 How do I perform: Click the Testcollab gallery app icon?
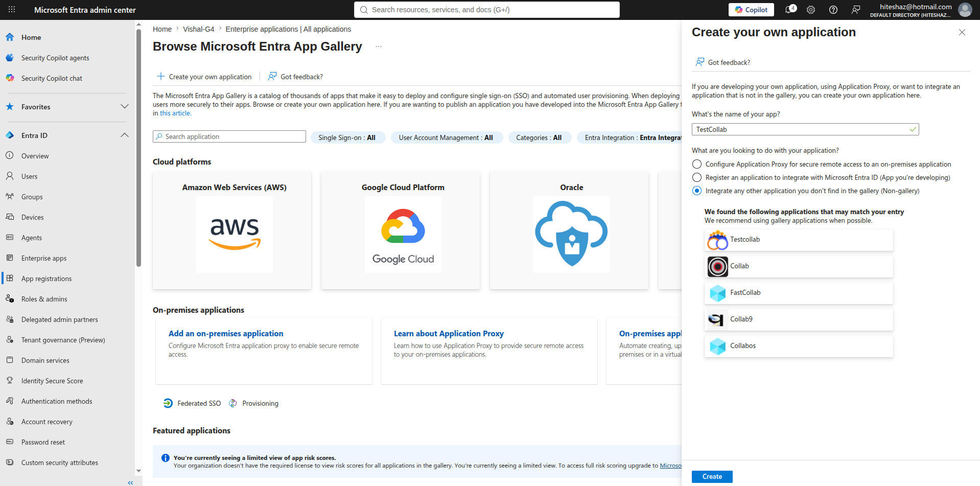pos(717,240)
